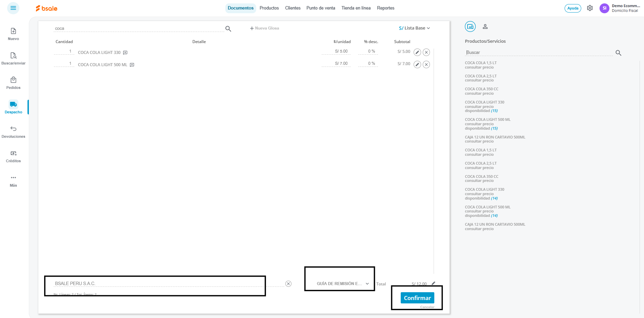The width and height of the screenshot is (644, 318).
Task: Edit the COCA COLA LIGHT 500 ML line
Action: tap(417, 64)
